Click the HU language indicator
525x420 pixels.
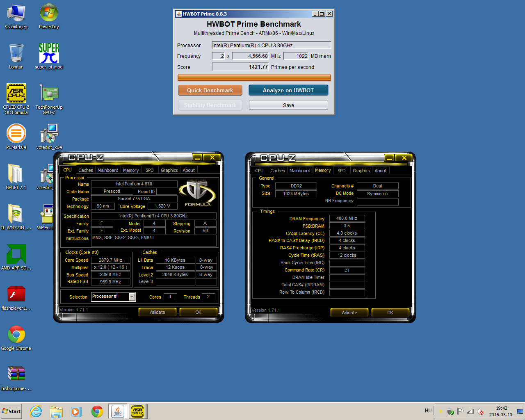[x=428, y=411]
